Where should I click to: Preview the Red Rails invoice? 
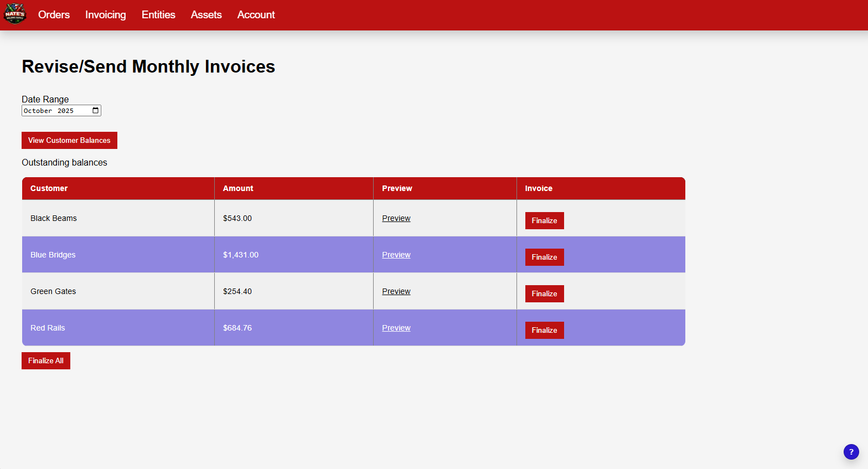[x=396, y=328]
